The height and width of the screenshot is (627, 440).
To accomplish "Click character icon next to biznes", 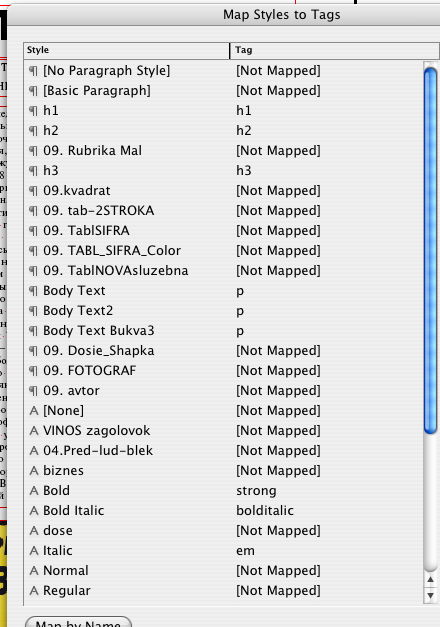I will [x=34, y=471].
